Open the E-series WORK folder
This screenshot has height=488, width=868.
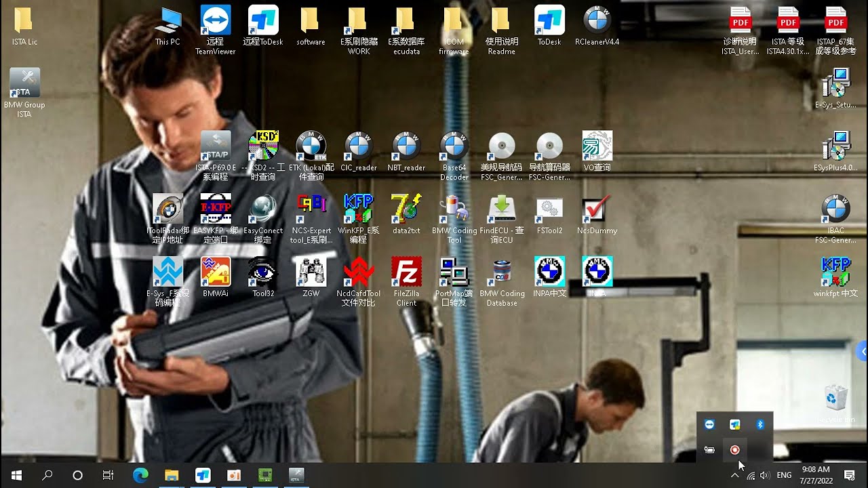tap(359, 30)
